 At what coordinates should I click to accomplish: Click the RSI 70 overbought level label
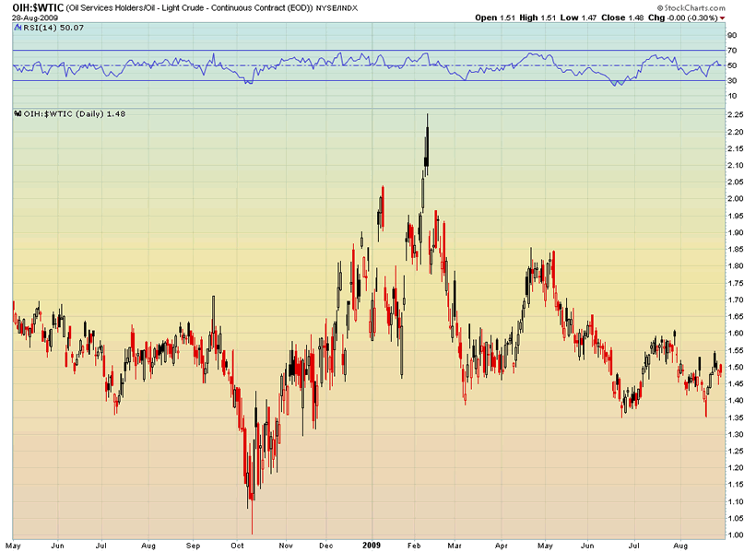click(x=732, y=50)
